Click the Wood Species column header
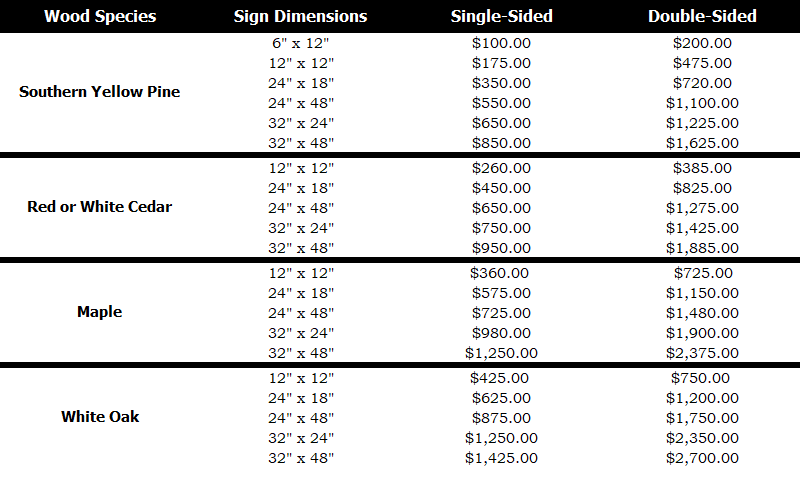Image resolution: width=800 pixels, height=483 pixels. pos(100,16)
